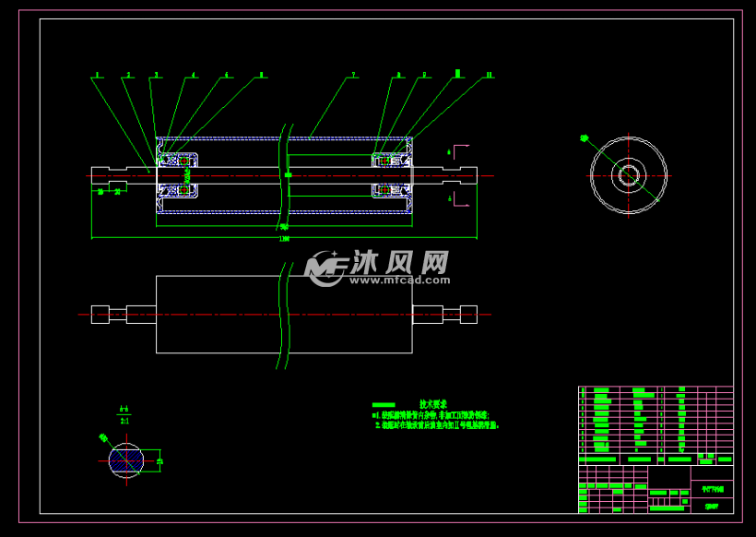Screen dimensions: 756x537
Task: Click the hatched A-A shaft cross-section circle
Action: tap(126, 460)
